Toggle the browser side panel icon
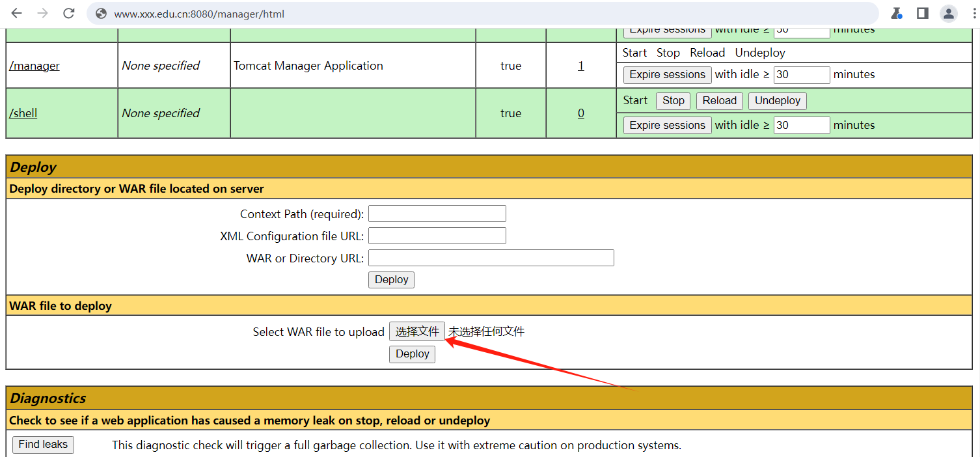The image size is (980, 457). click(922, 14)
